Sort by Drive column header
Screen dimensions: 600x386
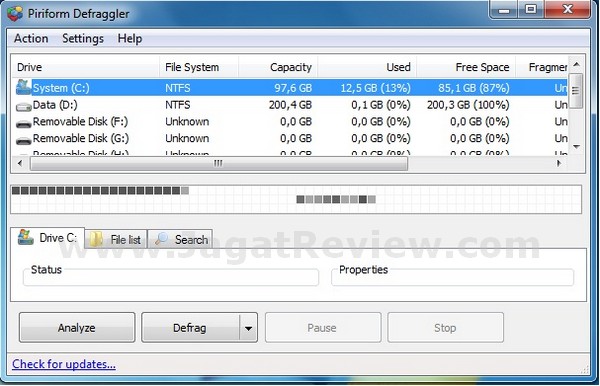tap(85, 67)
